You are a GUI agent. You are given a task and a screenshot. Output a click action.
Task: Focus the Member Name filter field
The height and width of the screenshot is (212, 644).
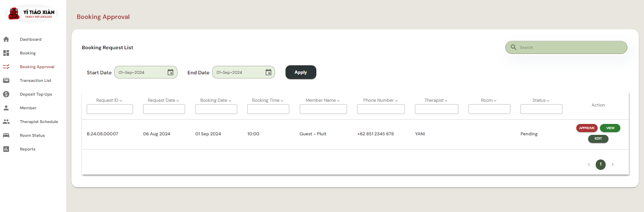[x=323, y=109]
